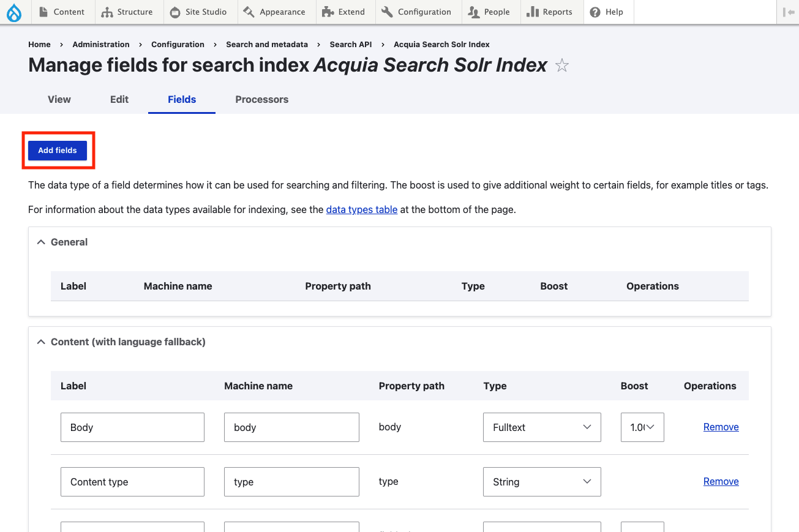Image resolution: width=799 pixels, height=532 pixels.
Task: Open the Configuration admin menu
Action: pos(416,12)
